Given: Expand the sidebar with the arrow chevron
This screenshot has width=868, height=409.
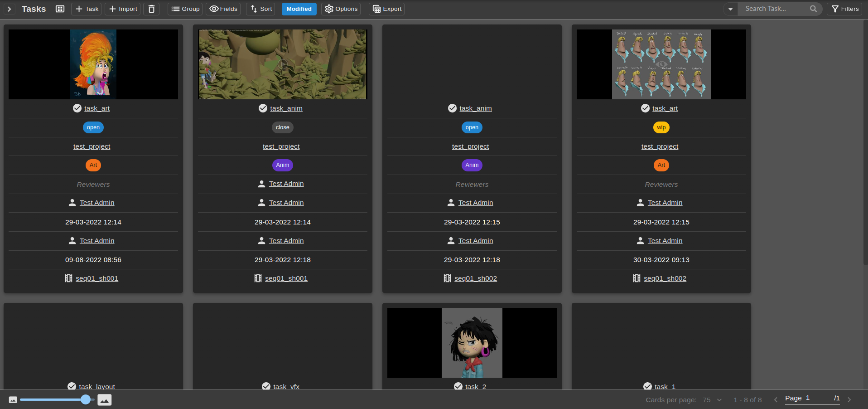Looking at the screenshot, I should click(9, 9).
